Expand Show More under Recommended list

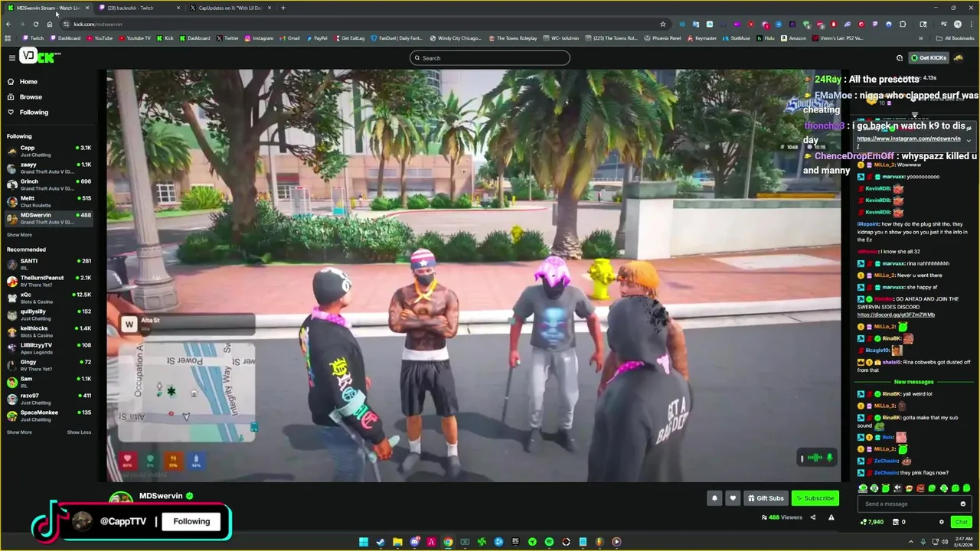[19, 432]
